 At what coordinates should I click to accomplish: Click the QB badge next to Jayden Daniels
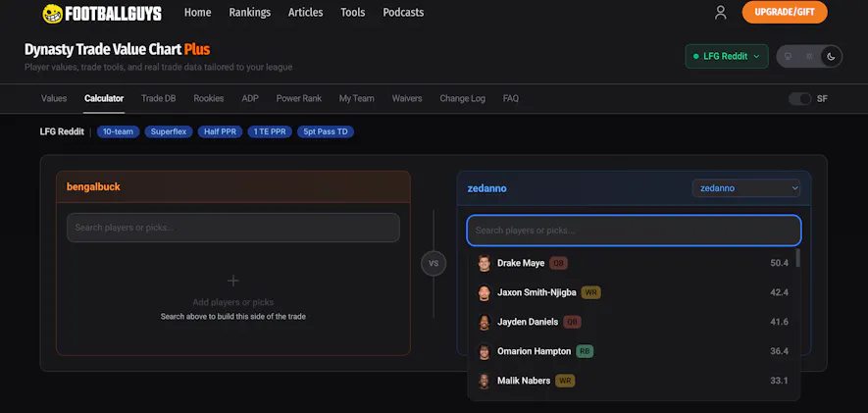pyautogui.click(x=573, y=322)
